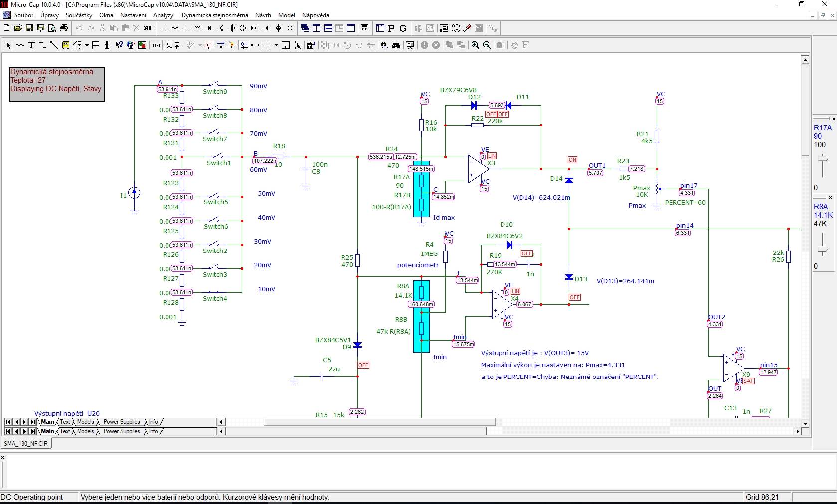Close the R17A slider panel
The height and width of the screenshot is (504, 837).
[x=833, y=119]
